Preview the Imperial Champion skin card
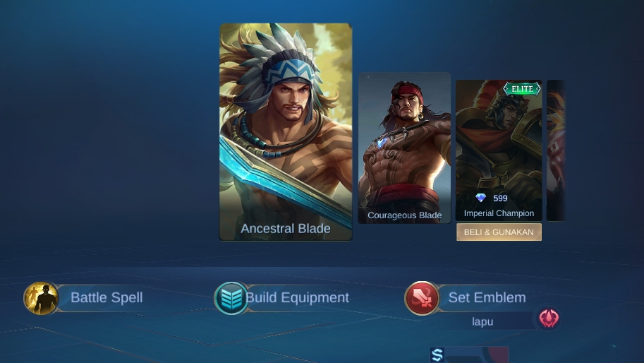 pyautogui.click(x=499, y=150)
